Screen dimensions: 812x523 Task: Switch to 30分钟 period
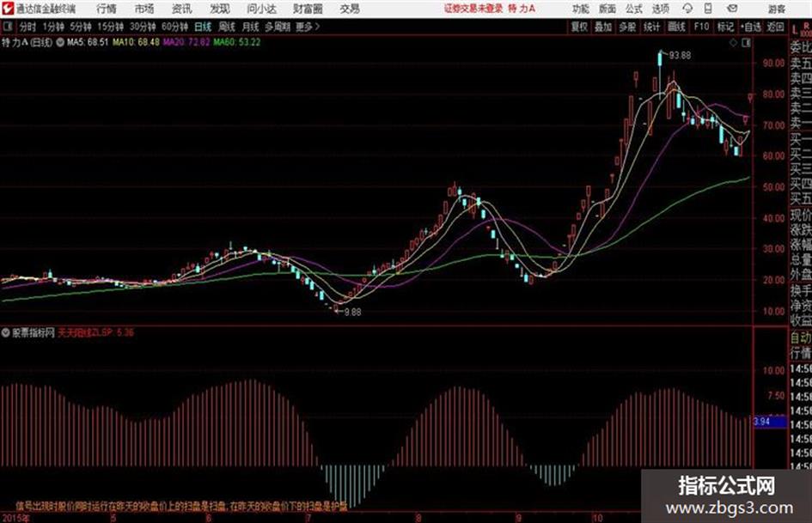point(143,27)
